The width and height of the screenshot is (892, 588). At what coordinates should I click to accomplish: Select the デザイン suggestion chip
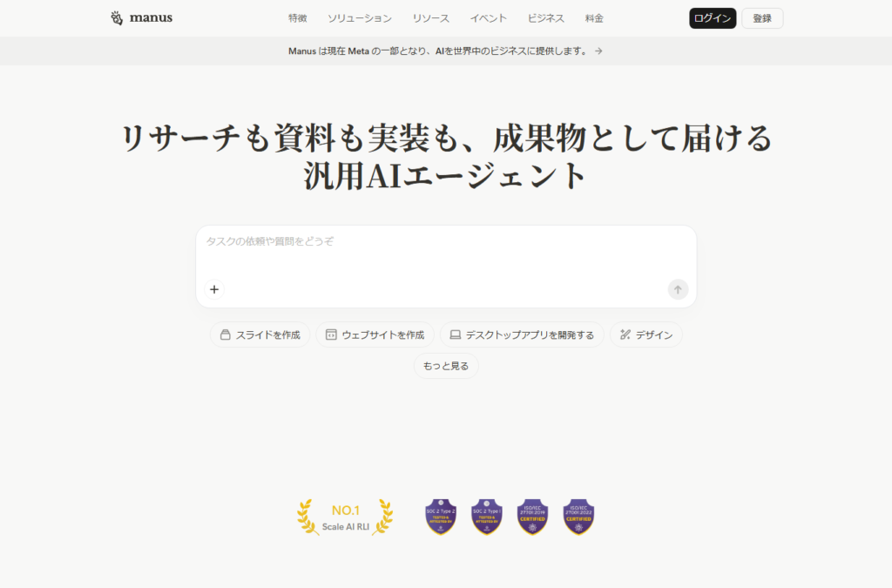[646, 335]
